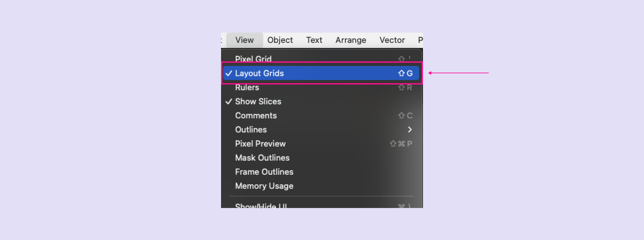Click the chevron next to Outlines
This screenshot has width=644, height=240.
pos(410,130)
